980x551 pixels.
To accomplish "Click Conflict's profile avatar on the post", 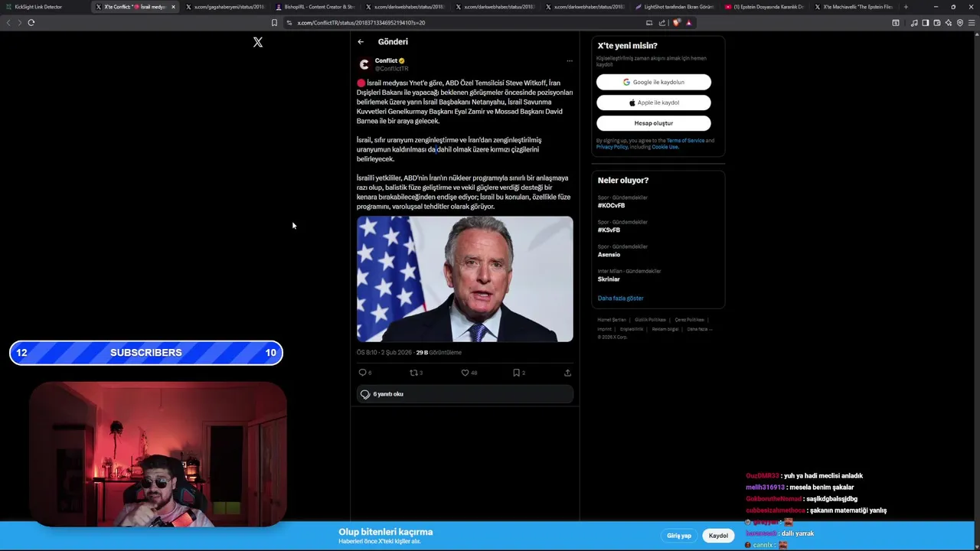I will tap(364, 64).
